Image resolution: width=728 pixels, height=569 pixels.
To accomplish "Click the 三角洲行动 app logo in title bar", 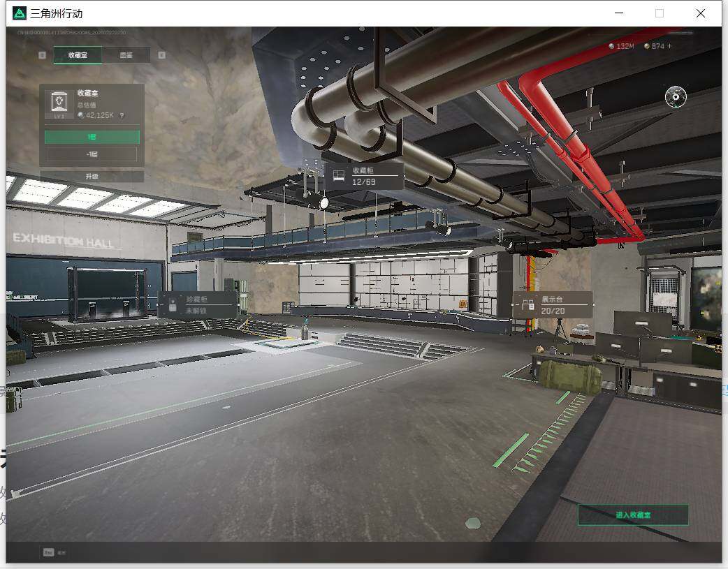I will (20, 13).
